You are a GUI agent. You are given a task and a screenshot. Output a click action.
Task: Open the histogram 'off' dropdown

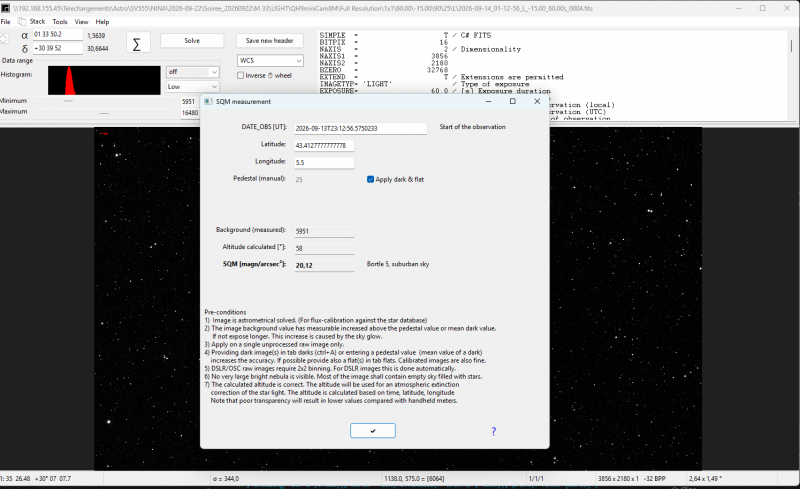[x=192, y=72]
